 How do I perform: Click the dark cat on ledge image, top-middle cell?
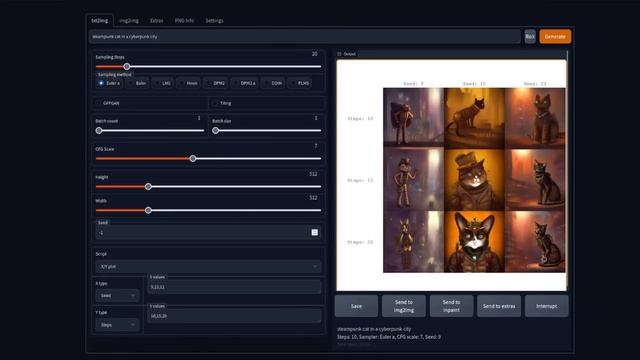[474, 118]
